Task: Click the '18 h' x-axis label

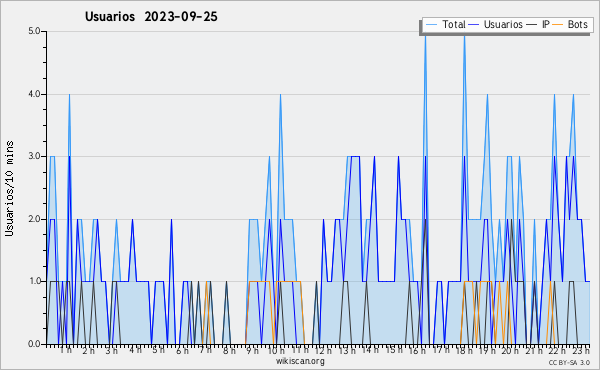Action: click(464, 351)
